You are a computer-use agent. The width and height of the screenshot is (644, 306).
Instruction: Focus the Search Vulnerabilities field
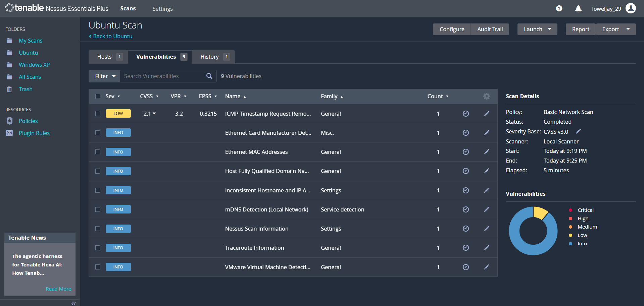point(163,76)
